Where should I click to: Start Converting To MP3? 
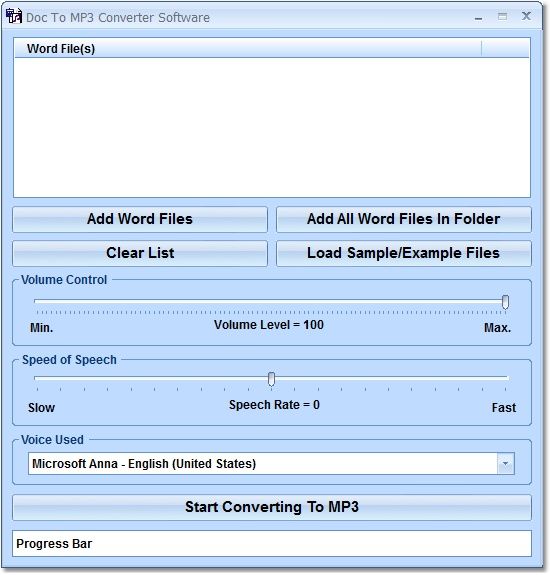[272, 508]
